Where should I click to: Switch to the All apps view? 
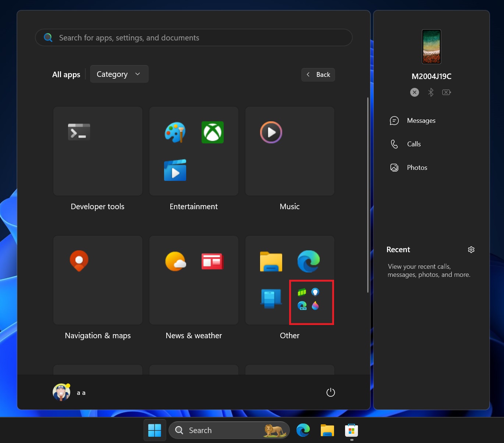66,74
